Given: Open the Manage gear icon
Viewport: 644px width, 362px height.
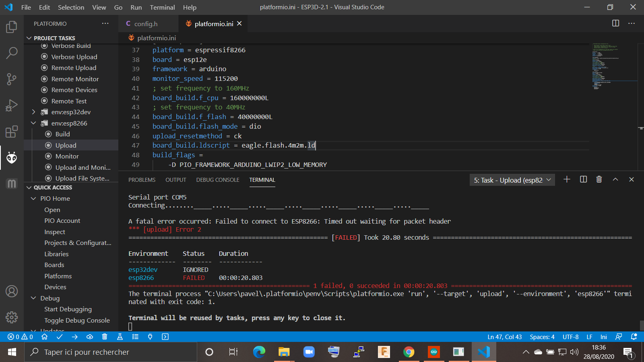Looking at the screenshot, I should point(12,317).
